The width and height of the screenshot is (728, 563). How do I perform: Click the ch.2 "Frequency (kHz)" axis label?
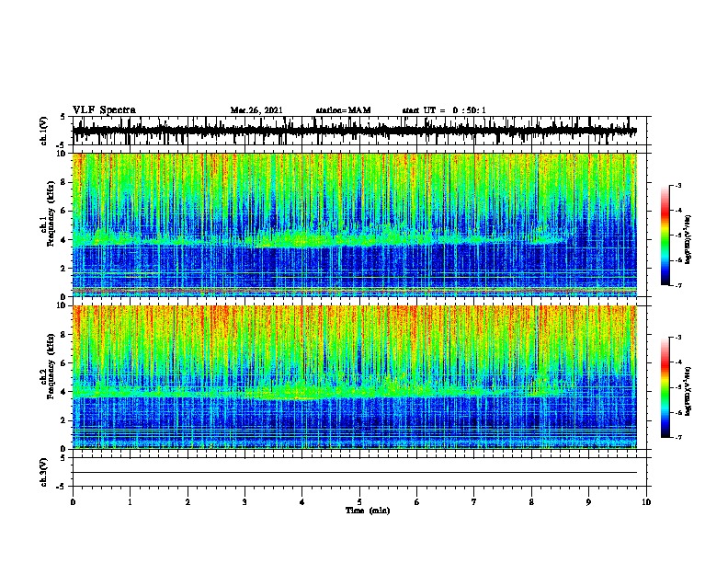tap(51, 366)
